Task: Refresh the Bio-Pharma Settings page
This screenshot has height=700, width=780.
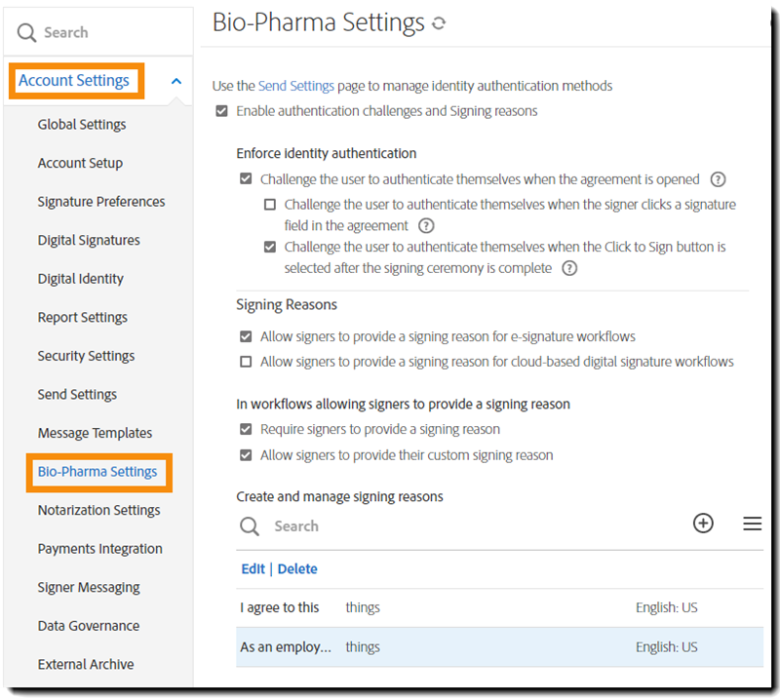Action: pyautogui.click(x=438, y=21)
